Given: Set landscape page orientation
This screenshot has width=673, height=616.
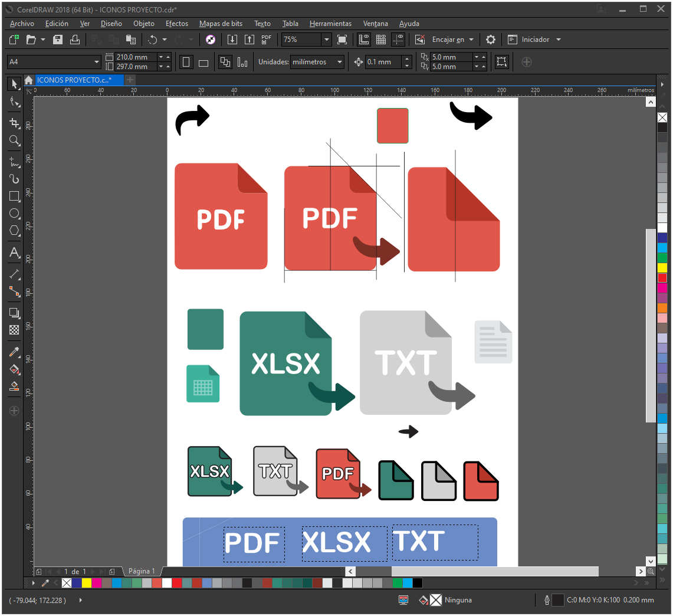Looking at the screenshot, I should pos(203,62).
